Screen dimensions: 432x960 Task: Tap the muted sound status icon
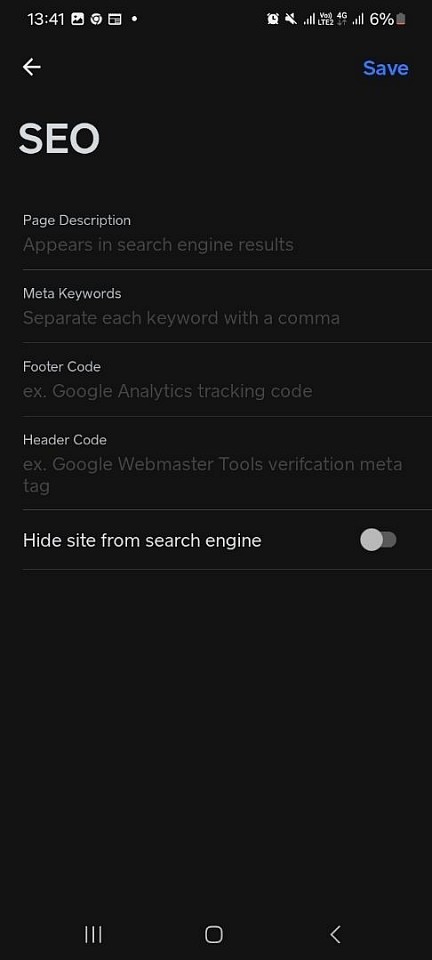291,19
